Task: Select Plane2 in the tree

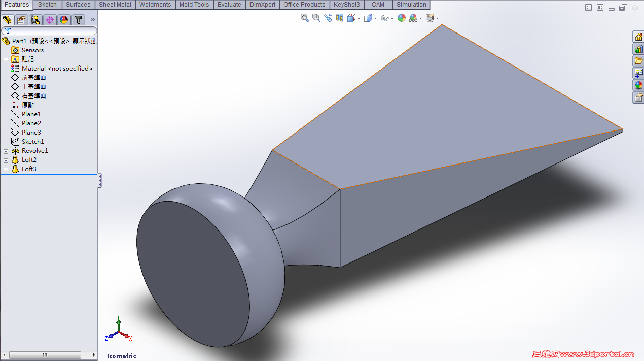Action: coord(26,123)
